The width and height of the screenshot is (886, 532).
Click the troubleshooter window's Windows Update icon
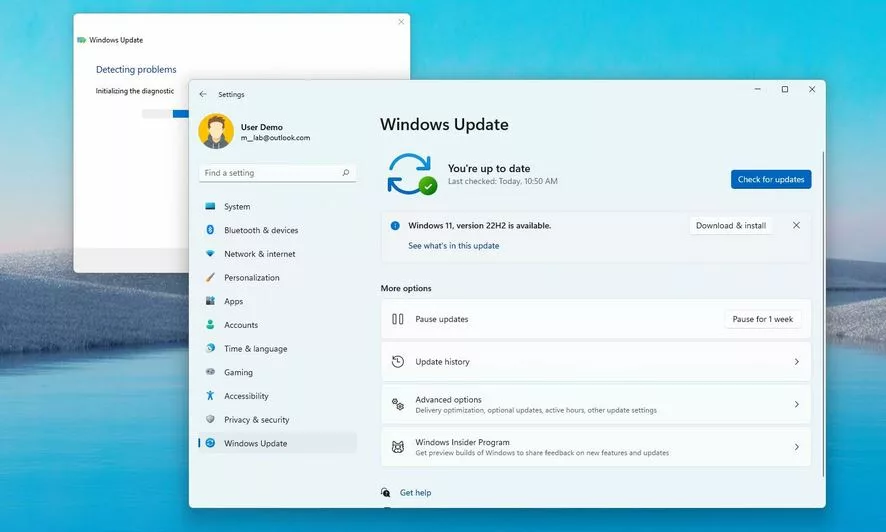pyautogui.click(x=81, y=40)
